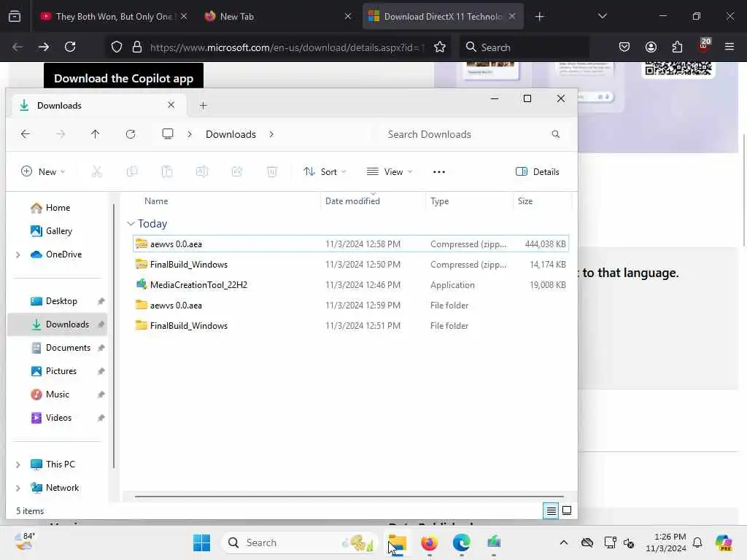Open the New item dropdown

(x=43, y=172)
